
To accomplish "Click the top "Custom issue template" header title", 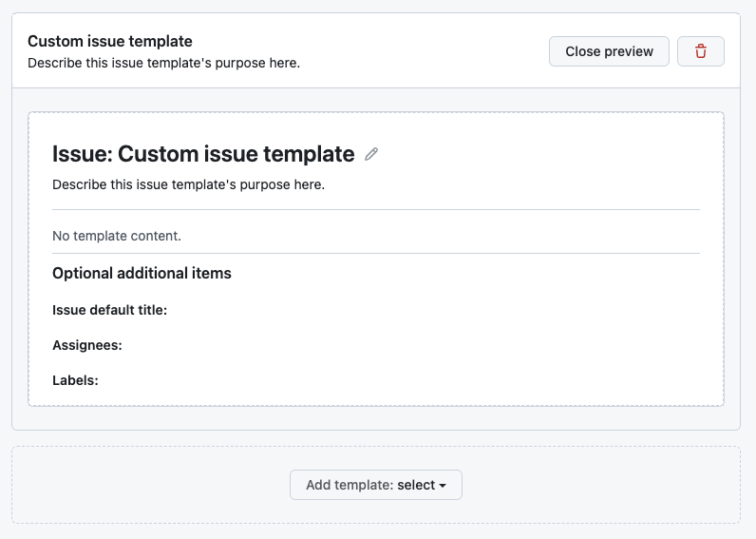I will (110, 41).
